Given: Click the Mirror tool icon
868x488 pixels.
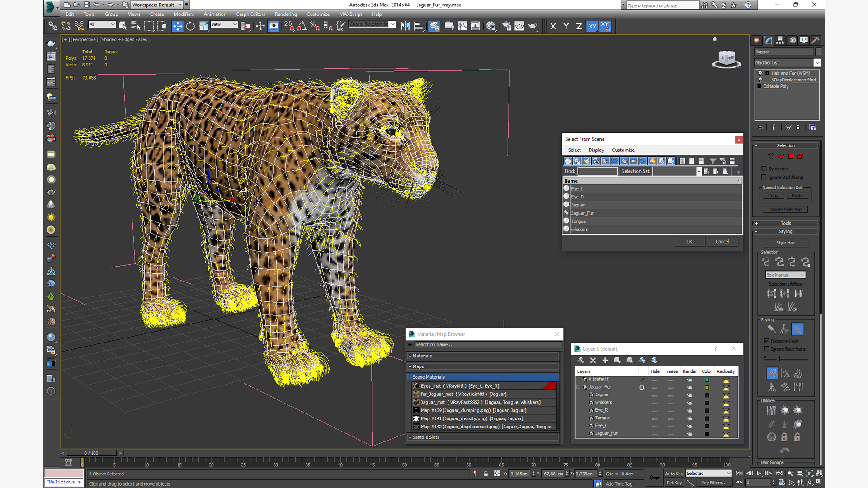Looking at the screenshot, I should pos(405,26).
